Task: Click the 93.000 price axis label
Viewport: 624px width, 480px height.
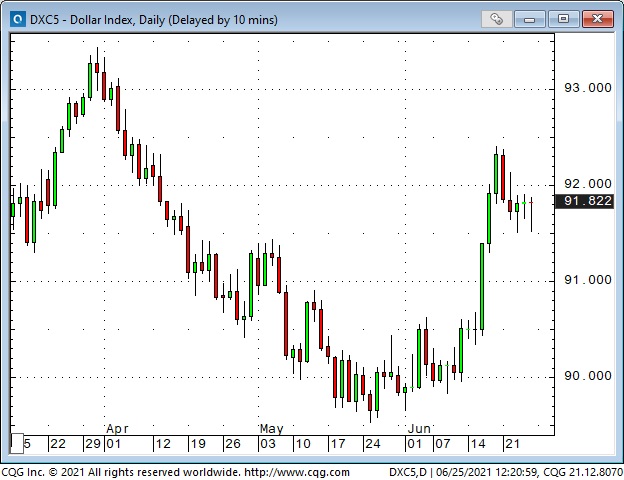Action: pos(588,88)
